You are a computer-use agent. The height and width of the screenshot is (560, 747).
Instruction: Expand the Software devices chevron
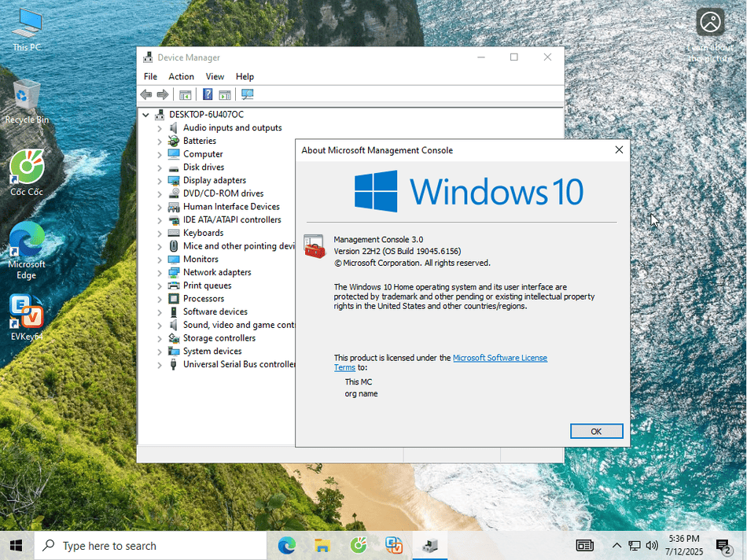(160, 312)
